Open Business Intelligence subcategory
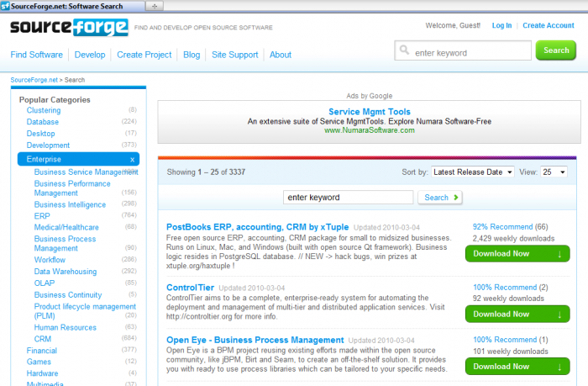This screenshot has width=588, height=386. [70, 204]
